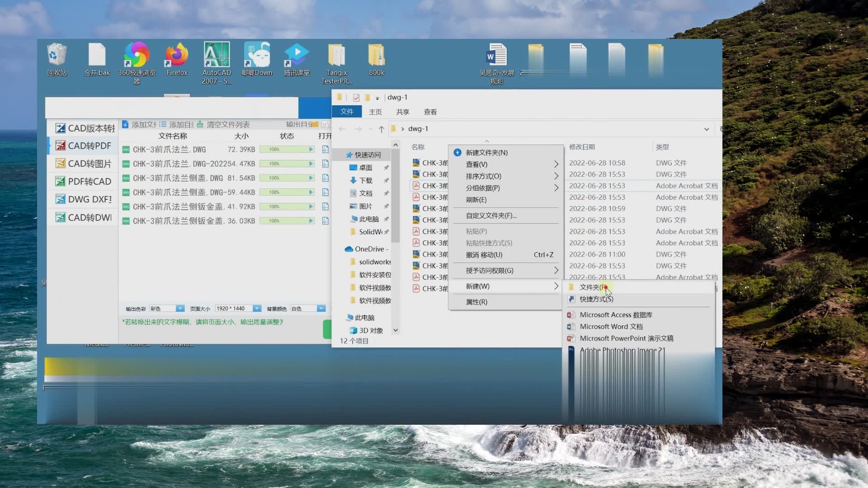
Task: Click the 添加文件 plus icon
Action: pos(125,124)
